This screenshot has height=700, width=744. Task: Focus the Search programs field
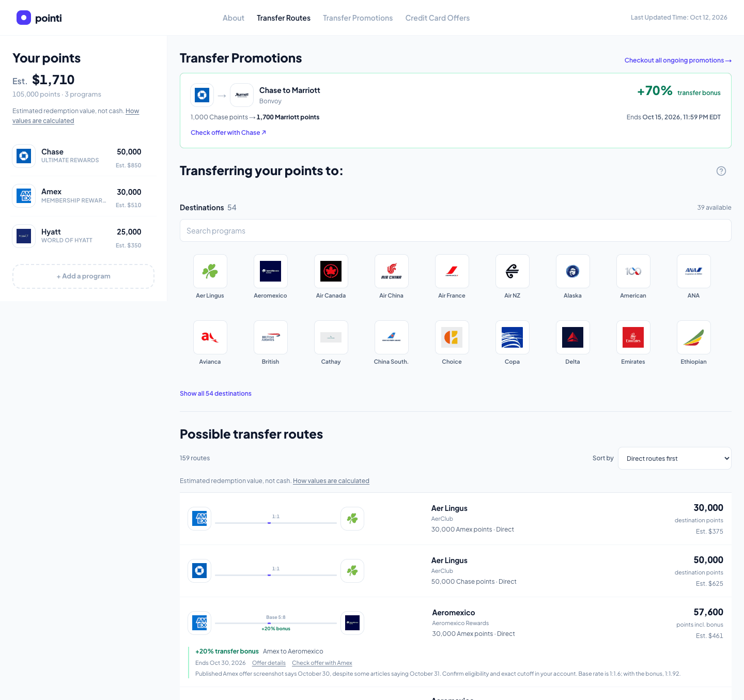point(456,230)
